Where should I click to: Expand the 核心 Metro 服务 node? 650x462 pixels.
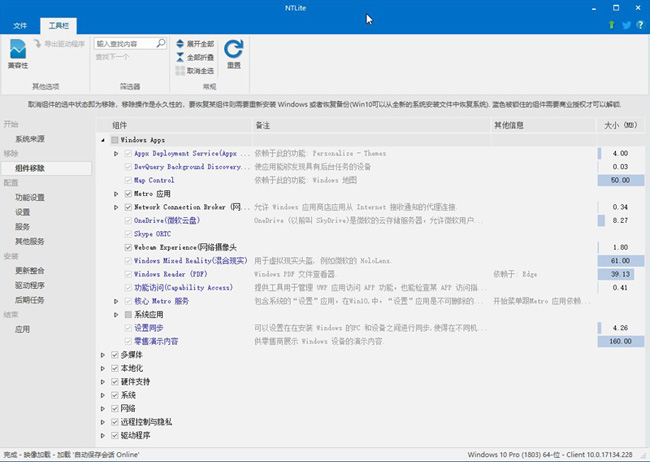(x=116, y=301)
